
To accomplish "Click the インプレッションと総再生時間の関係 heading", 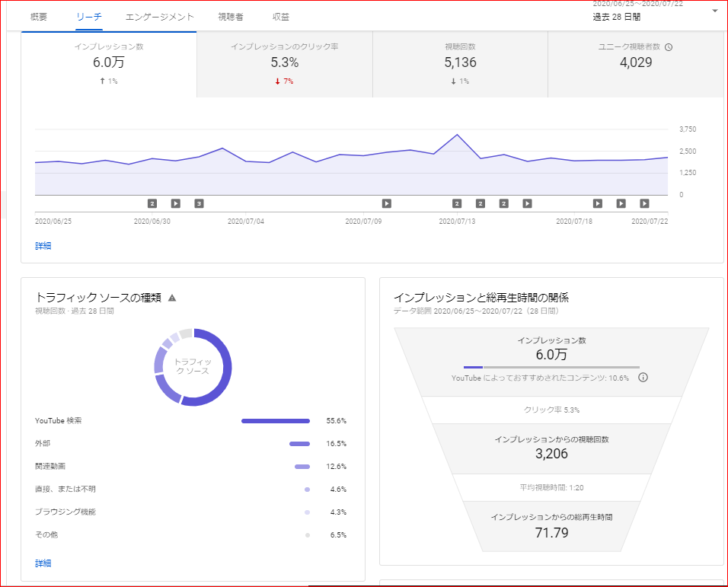I will coord(481,298).
